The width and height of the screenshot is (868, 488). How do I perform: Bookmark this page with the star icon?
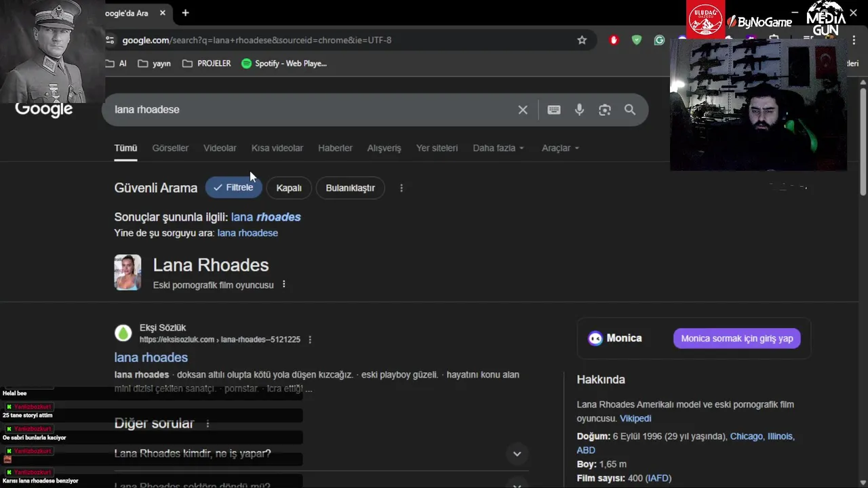click(x=582, y=40)
